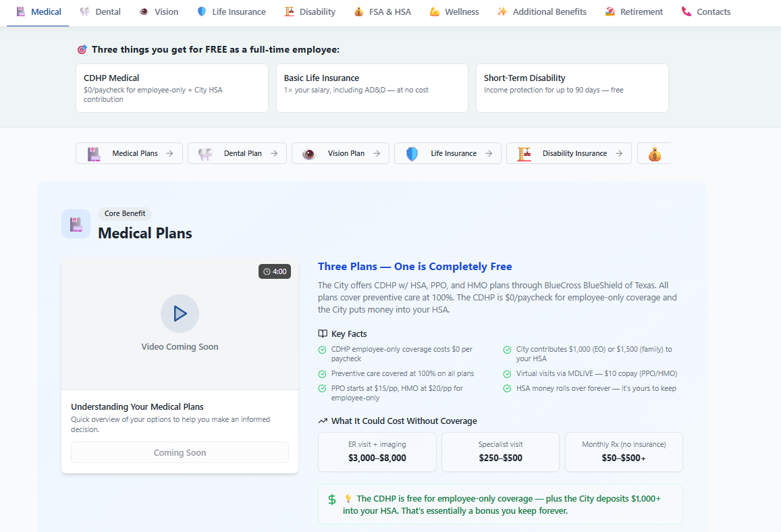Switch to the FSA & HSA tab
Screen dimensions: 781x532
coord(382,12)
